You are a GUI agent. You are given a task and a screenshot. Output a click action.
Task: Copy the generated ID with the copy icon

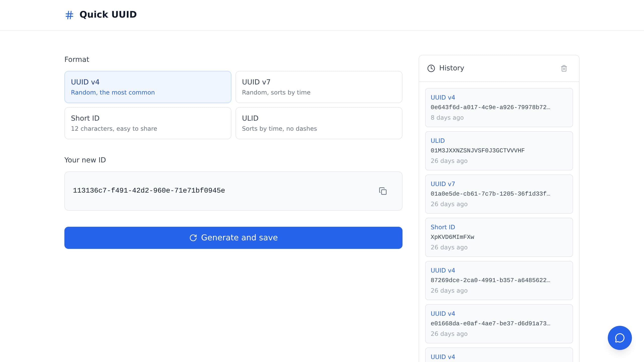coord(383,191)
